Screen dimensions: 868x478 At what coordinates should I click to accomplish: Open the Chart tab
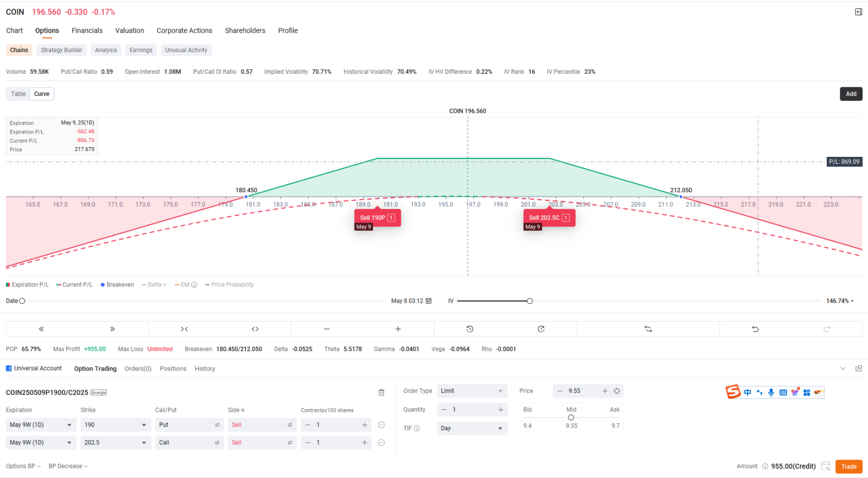pos(15,30)
